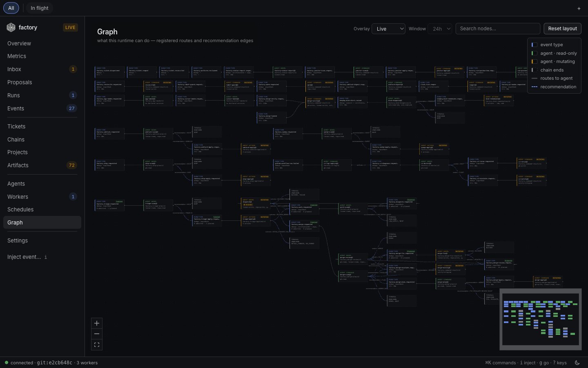Screen dimensions: 588x368
Task: Select the factory.merge-landed event node
Action: tap(272, 117)
